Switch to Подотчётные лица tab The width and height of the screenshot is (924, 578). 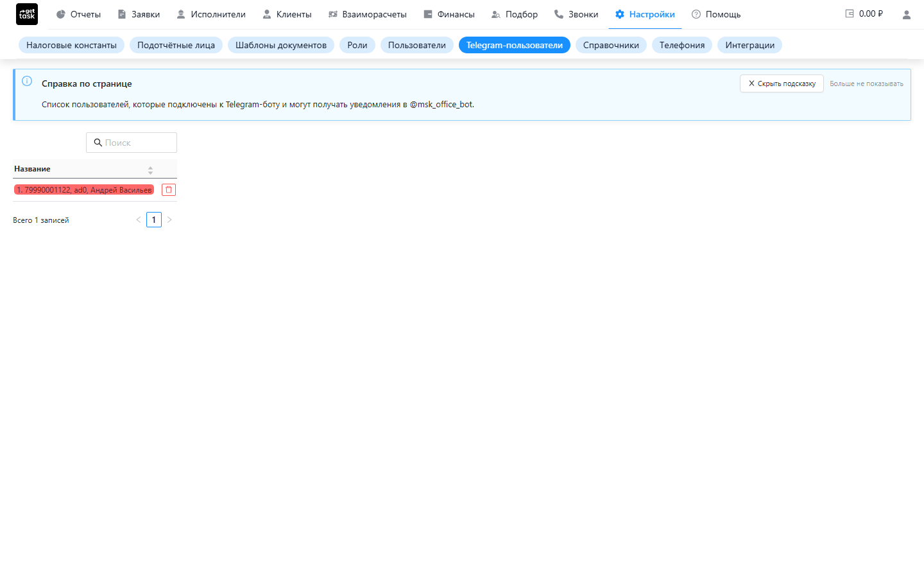[176, 45]
